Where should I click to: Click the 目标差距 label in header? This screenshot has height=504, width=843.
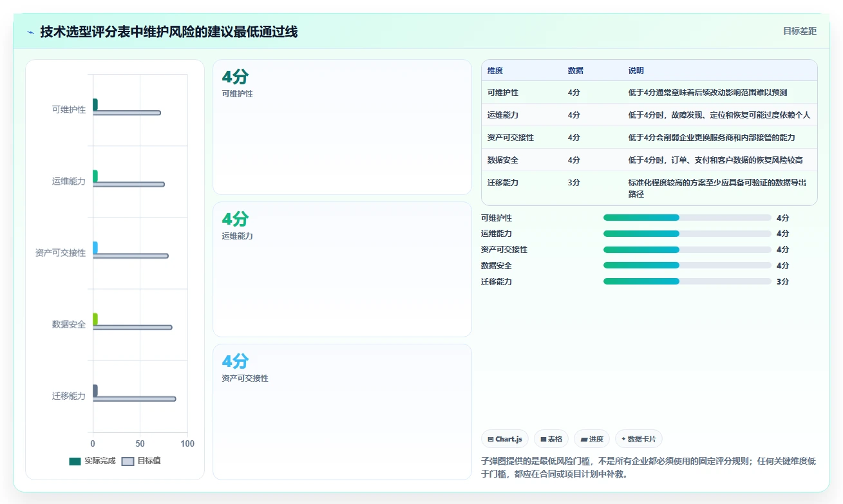pyautogui.click(x=799, y=31)
